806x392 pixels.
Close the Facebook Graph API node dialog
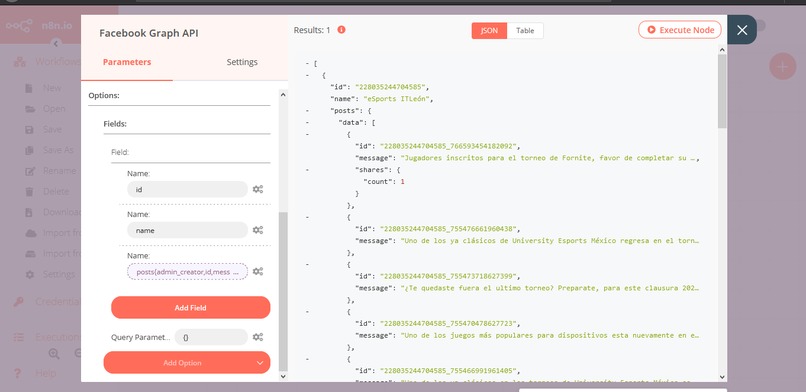pos(742,30)
